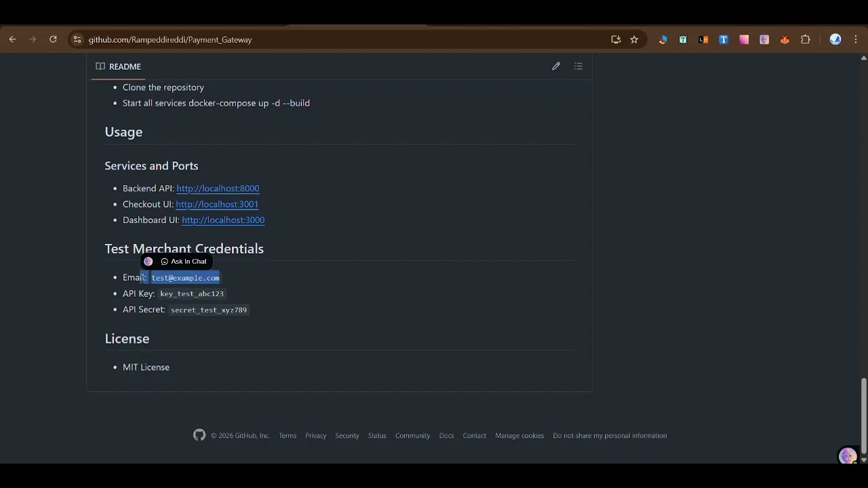Open the floating assistant bubble in the page corner
Screen dimensions: 868x488
tap(848, 456)
